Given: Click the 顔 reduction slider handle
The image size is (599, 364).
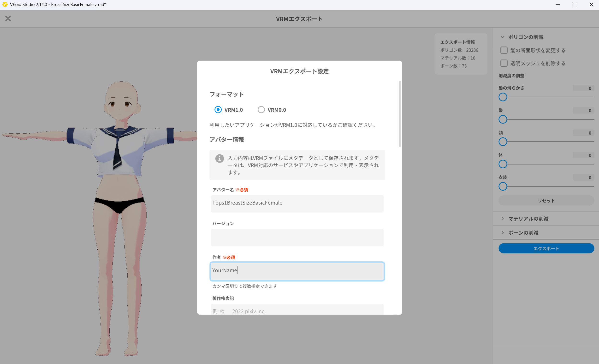Looking at the screenshot, I should tap(503, 142).
